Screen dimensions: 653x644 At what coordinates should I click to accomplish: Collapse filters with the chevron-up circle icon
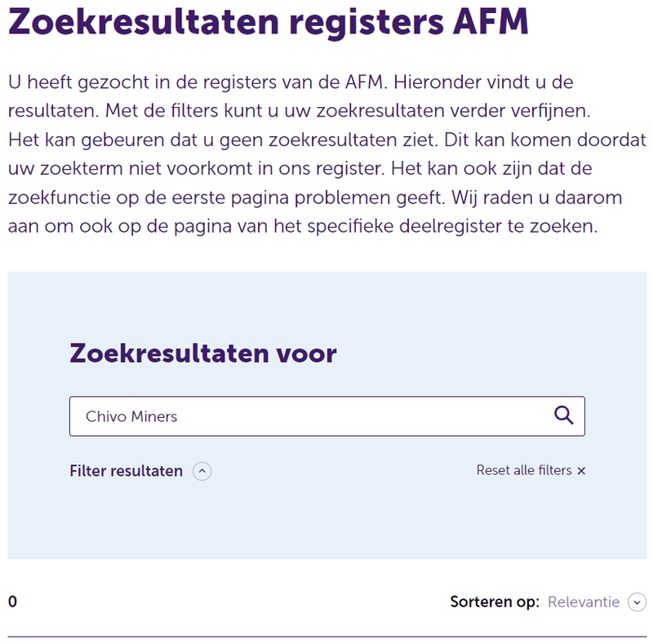click(x=202, y=471)
